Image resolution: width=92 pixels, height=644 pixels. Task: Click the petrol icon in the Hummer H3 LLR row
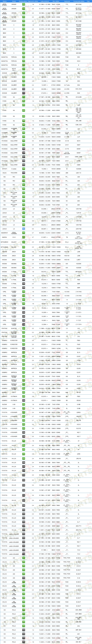24,137
